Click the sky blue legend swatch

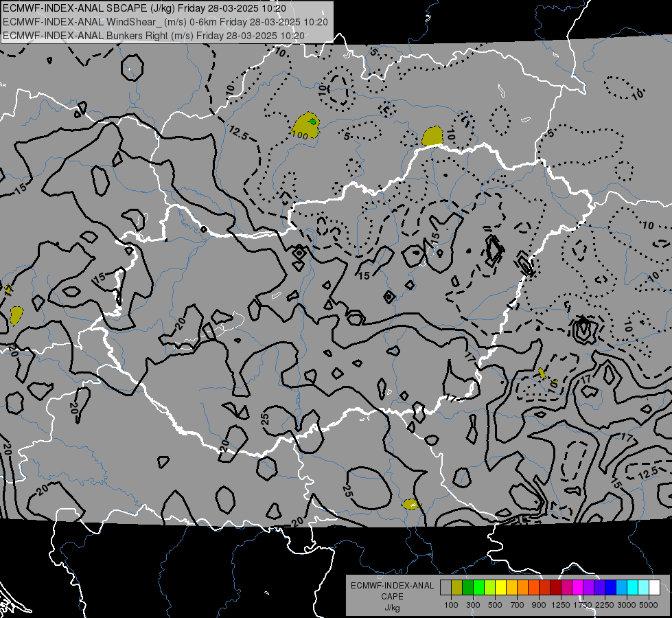pyautogui.click(x=622, y=588)
